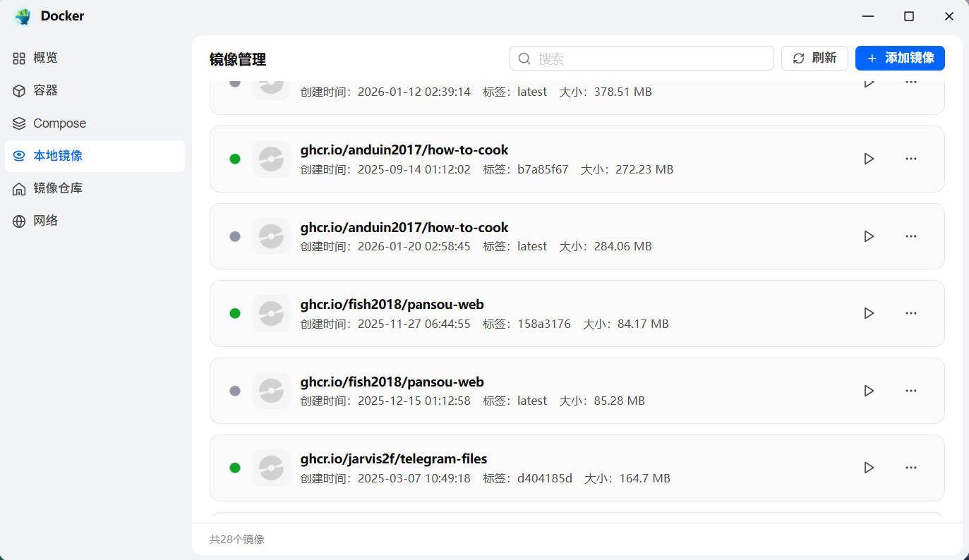This screenshot has width=969, height=560.
Task: Click the gray status dot on pansou-web latest
Action: pos(235,391)
